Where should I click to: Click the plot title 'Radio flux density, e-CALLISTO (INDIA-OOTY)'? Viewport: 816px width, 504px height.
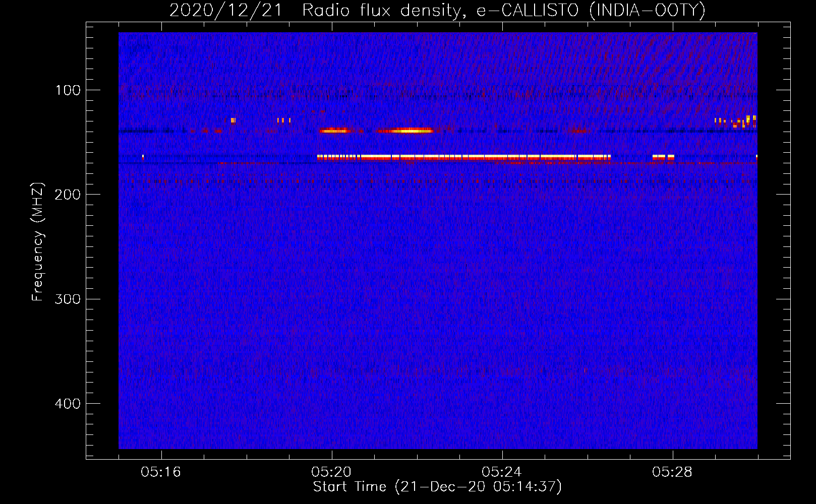(x=503, y=11)
